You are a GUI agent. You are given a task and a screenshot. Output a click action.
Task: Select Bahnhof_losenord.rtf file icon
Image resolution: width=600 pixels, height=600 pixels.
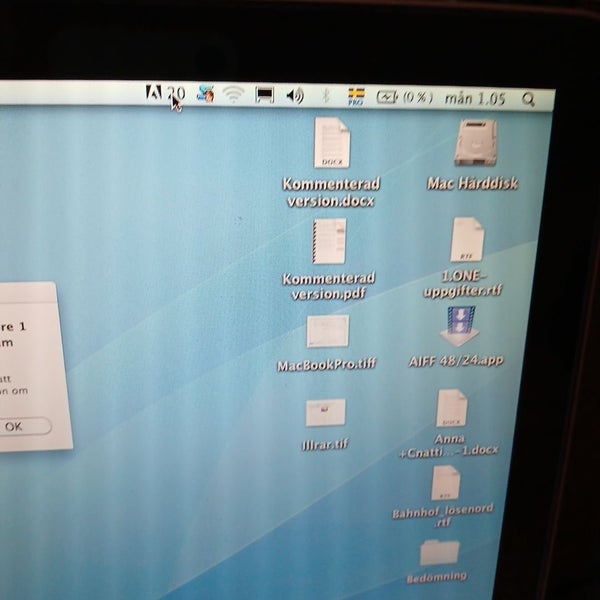(x=445, y=483)
